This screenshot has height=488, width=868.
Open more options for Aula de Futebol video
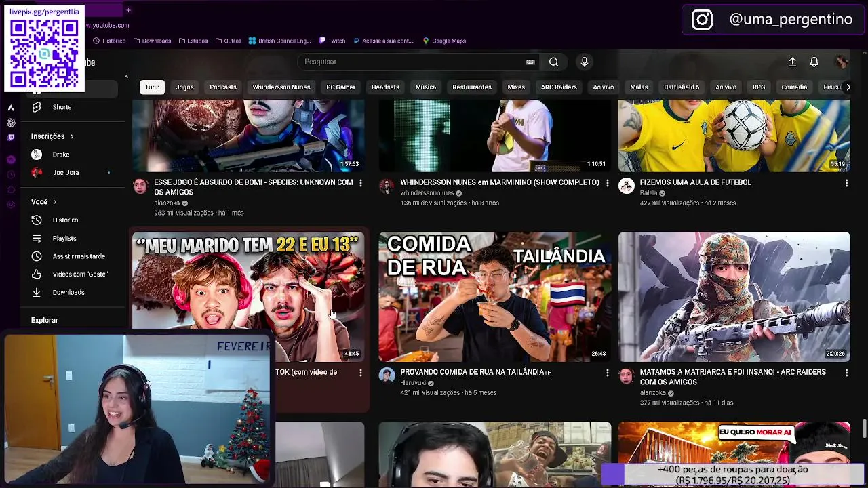(x=846, y=183)
